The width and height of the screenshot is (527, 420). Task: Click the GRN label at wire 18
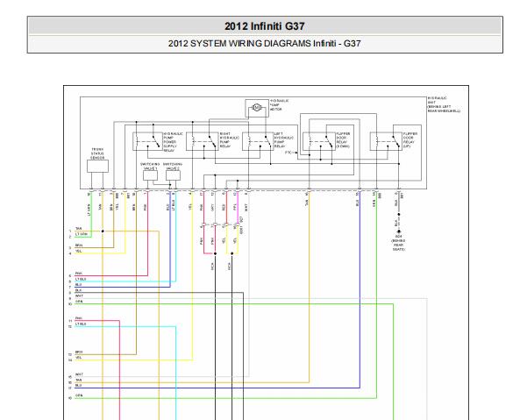click(79, 395)
